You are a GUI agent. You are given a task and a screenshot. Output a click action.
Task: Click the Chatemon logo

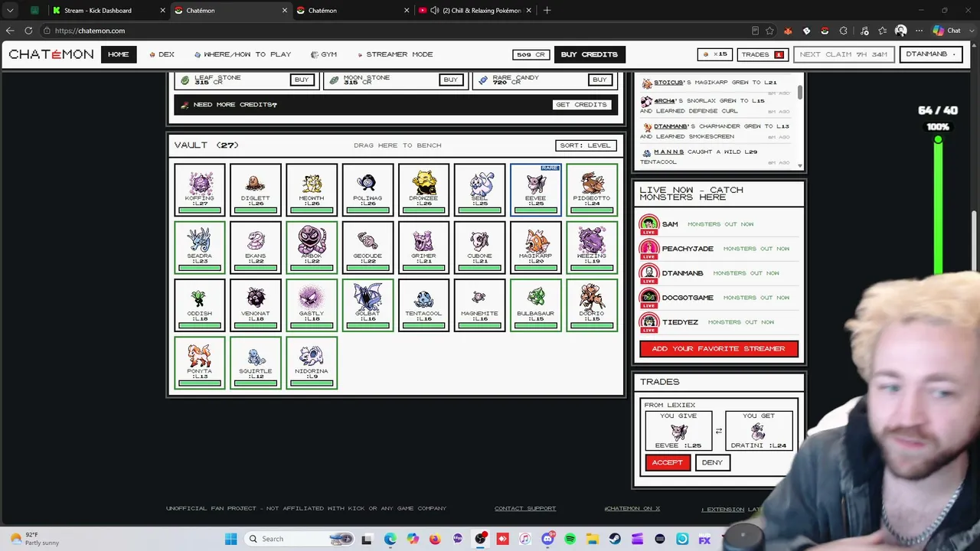click(51, 54)
